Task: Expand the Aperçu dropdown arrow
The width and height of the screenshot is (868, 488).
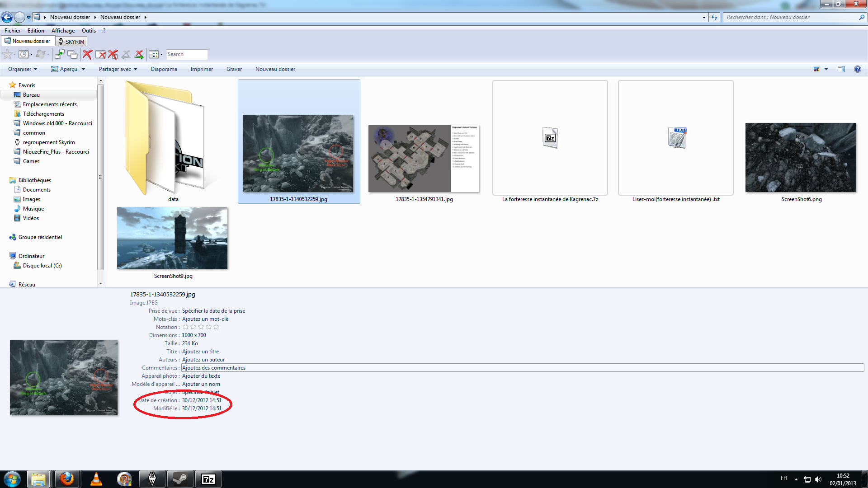Action: point(83,69)
